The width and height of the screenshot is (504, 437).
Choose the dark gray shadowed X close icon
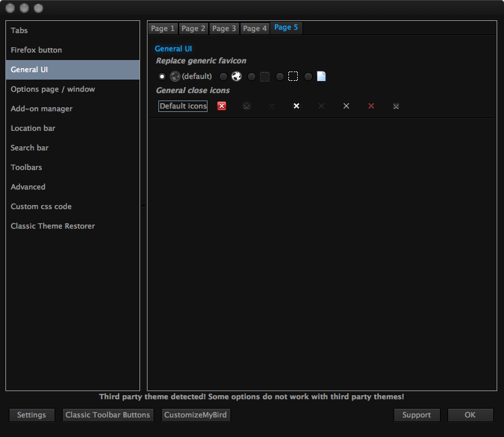[247, 106]
